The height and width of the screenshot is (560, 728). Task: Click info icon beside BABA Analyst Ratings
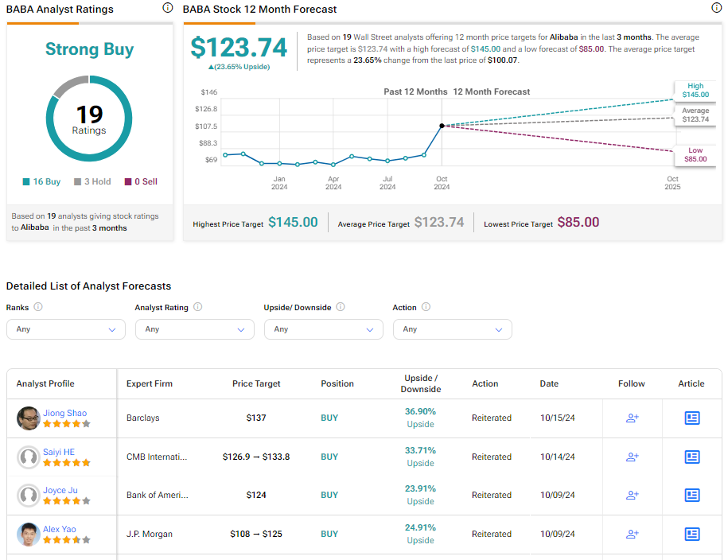pos(167,8)
